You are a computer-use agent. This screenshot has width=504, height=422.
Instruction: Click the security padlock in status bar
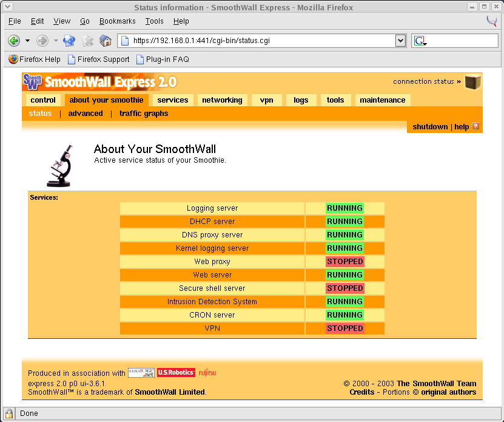pyautogui.click(x=9, y=413)
